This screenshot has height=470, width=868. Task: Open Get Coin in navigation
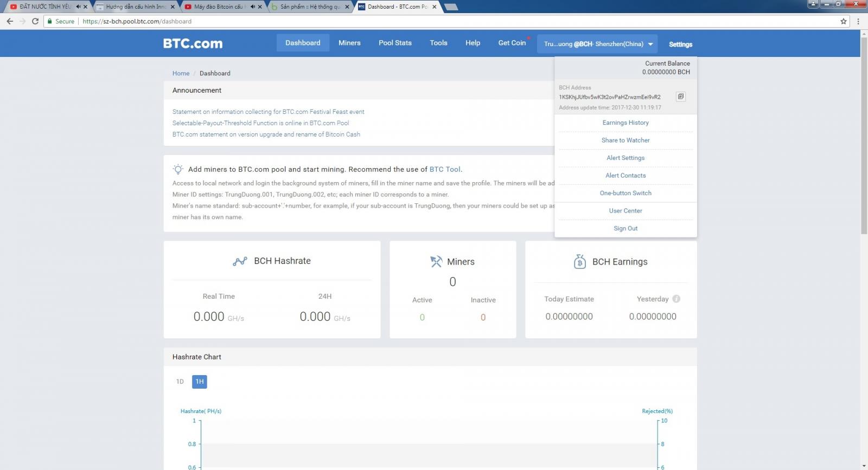pyautogui.click(x=512, y=43)
